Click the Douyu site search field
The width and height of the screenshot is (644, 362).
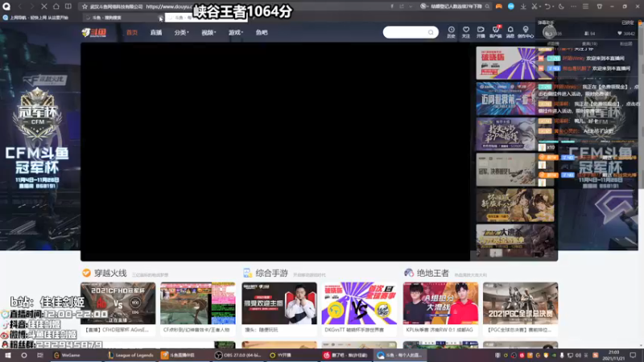(x=411, y=32)
